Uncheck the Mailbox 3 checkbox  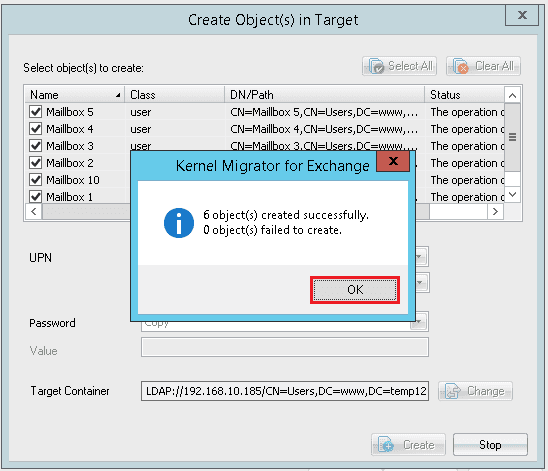click(x=36, y=146)
